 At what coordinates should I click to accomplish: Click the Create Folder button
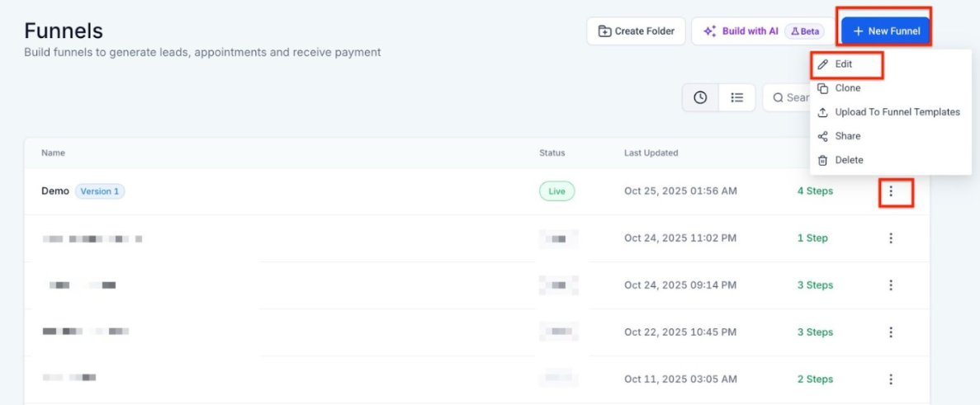click(x=636, y=31)
